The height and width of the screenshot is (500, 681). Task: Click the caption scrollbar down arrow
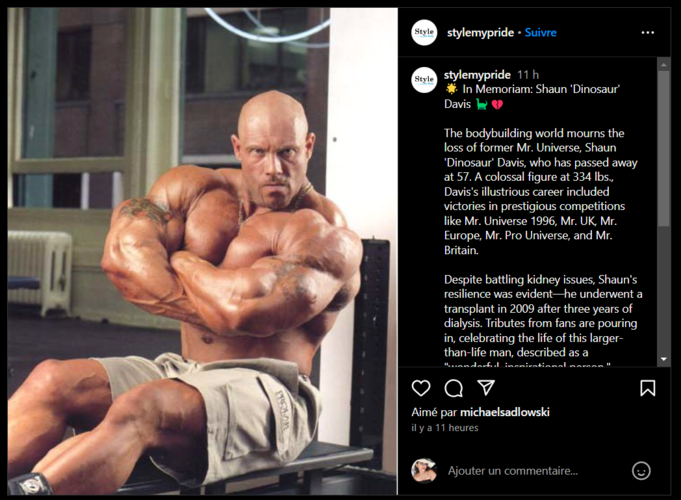tap(664, 359)
